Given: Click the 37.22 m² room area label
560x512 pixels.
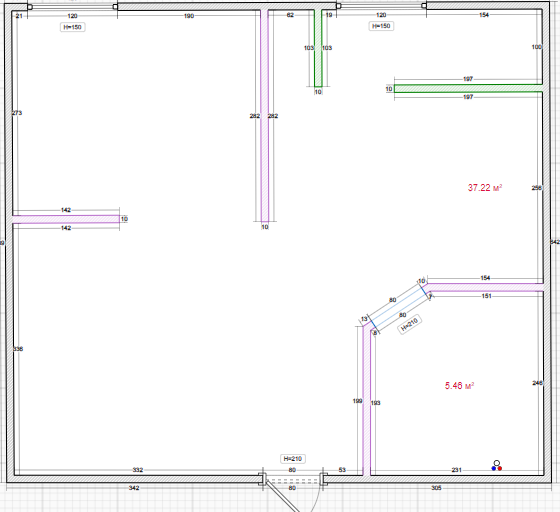Looking at the screenshot, I should 485,188.
